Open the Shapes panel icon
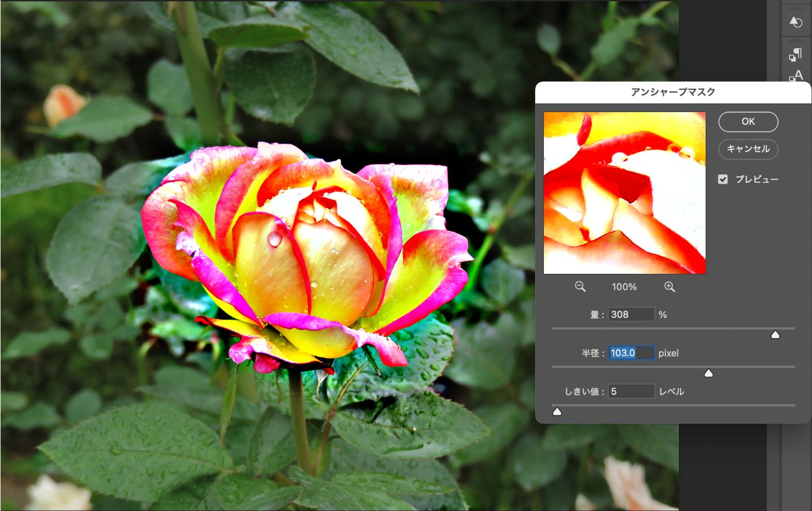Image resolution: width=812 pixels, height=511 pixels. (796, 22)
